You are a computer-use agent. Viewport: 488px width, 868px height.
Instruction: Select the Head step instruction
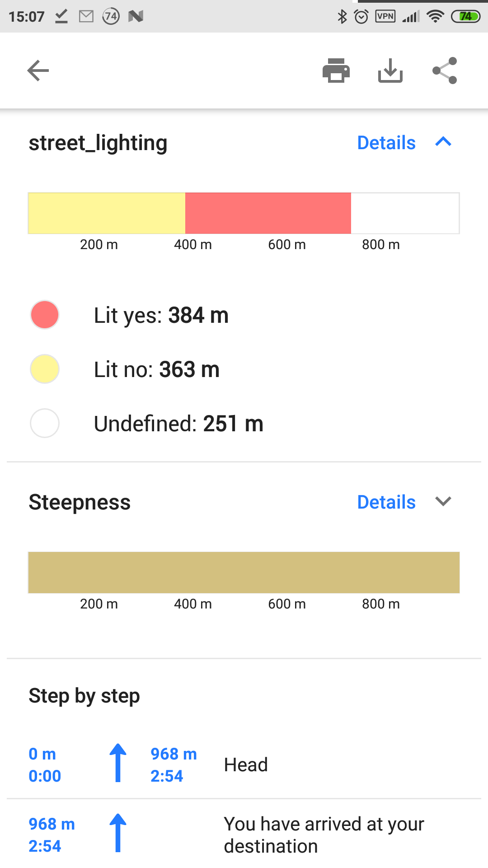[x=246, y=765]
